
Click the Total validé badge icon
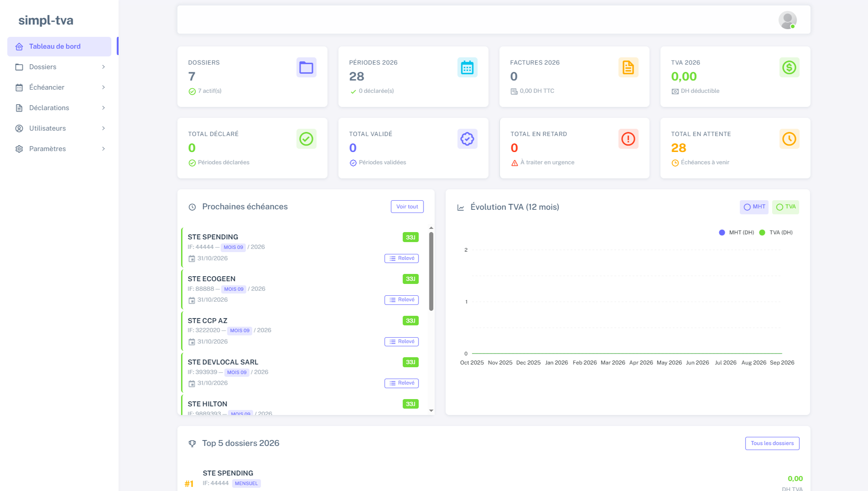pyautogui.click(x=467, y=139)
